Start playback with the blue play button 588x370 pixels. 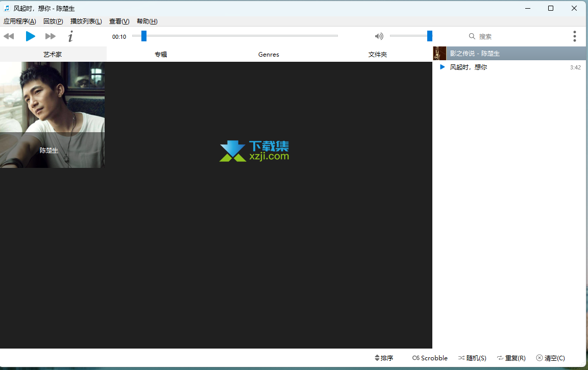[31, 36]
